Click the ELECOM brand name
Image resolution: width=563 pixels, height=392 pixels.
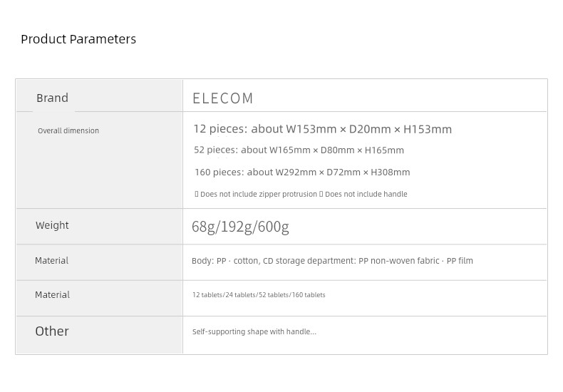click(x=223, y=98)
